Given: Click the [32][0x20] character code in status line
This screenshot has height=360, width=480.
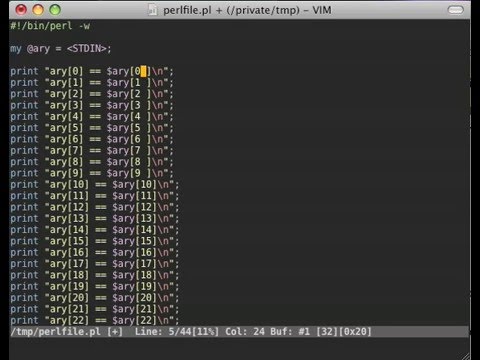Looking at the screenshot, I should [x=344, y=332].
